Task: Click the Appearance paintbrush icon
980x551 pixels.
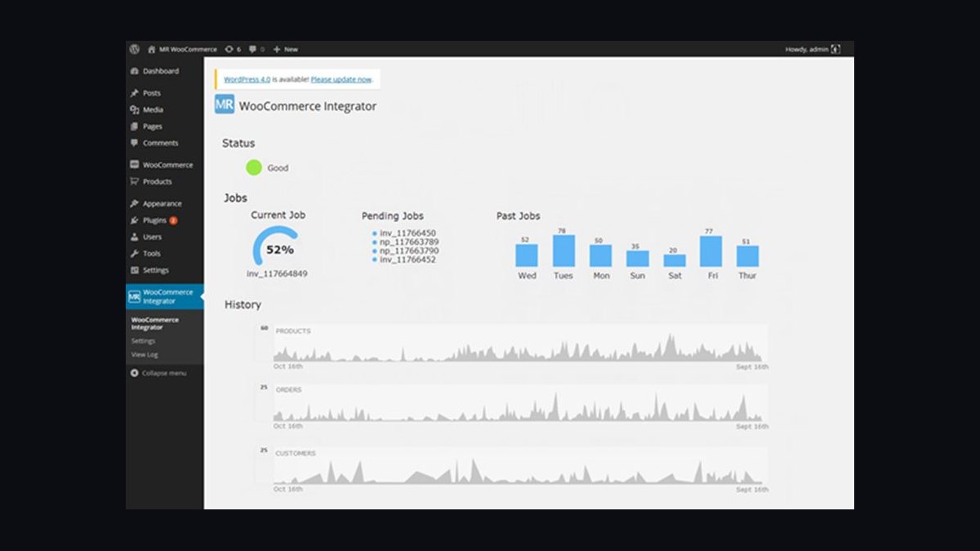Action: (x=134, y=203)
